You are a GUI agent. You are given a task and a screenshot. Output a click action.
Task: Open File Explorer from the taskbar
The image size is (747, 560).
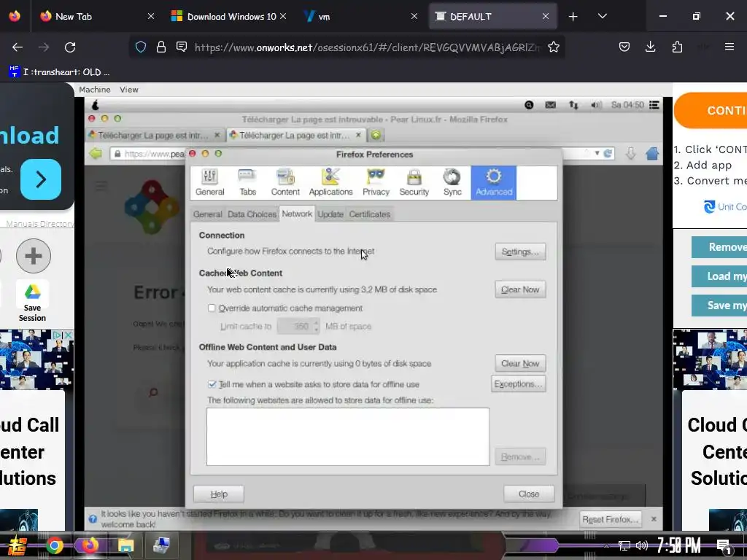(x=125, y=545)
